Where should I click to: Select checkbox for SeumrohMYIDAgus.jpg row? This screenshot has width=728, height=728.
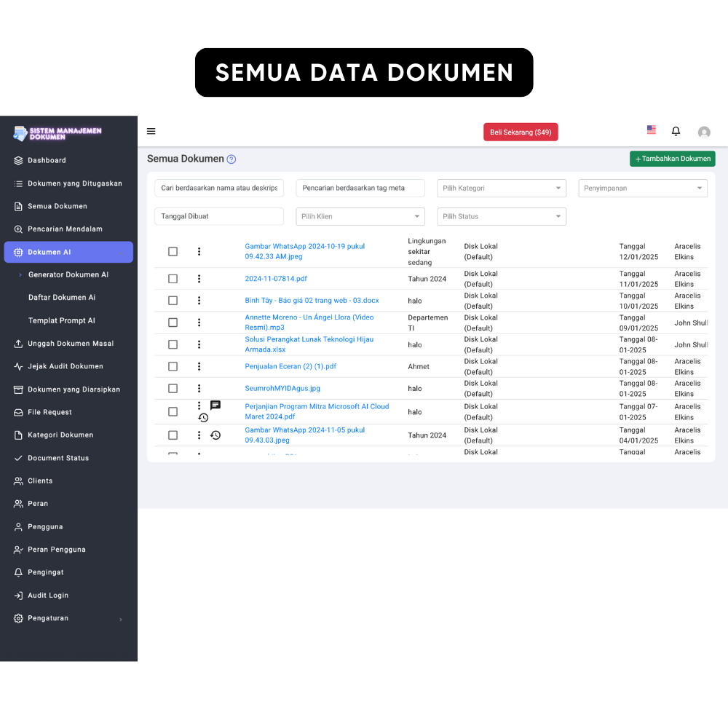[173, 388]
